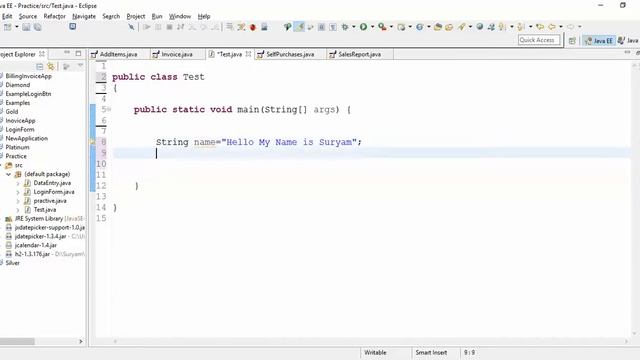Click the gear launch configuration icon
Viewport: 640px width, 360px height.
pos(345,27)
